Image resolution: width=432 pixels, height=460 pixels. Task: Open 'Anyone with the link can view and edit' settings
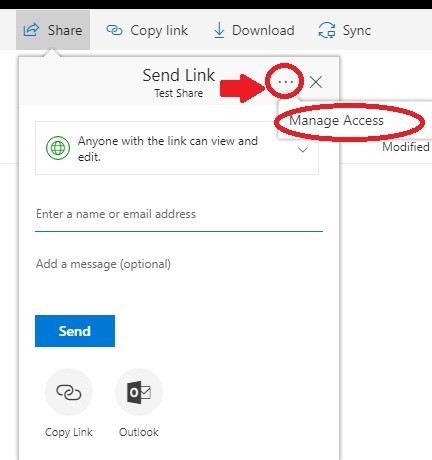click(x=177, y=148)
